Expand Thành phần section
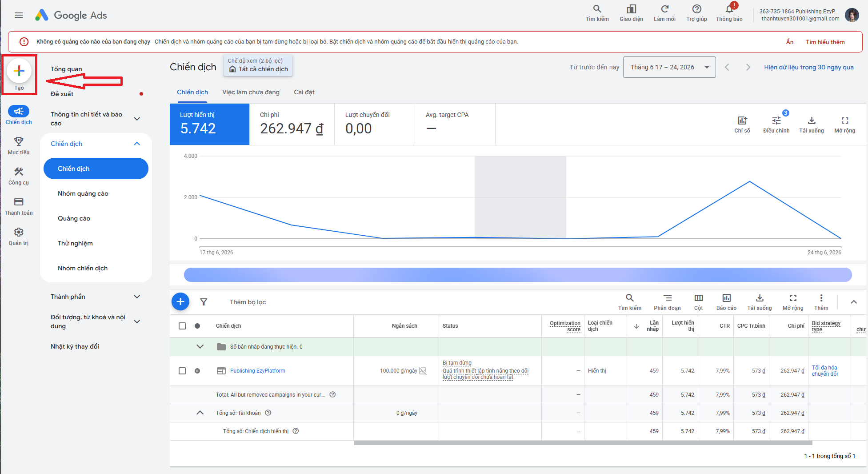 (x=137, y=297)
